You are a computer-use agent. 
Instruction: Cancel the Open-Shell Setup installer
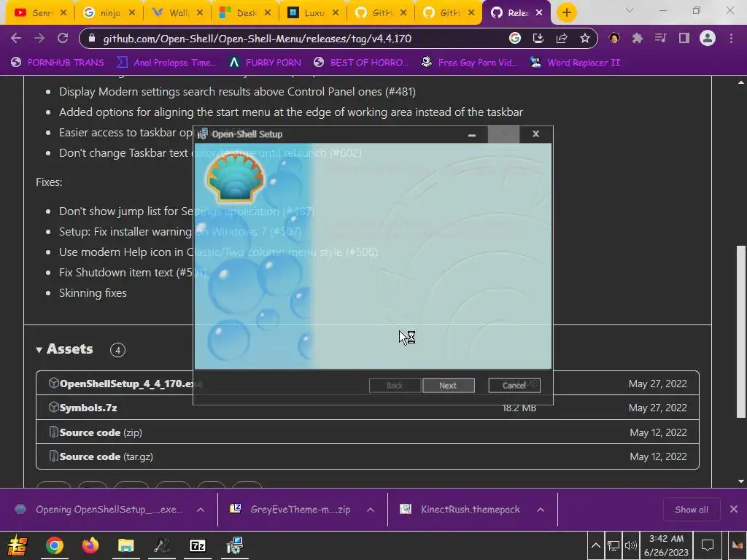point(514,385)
